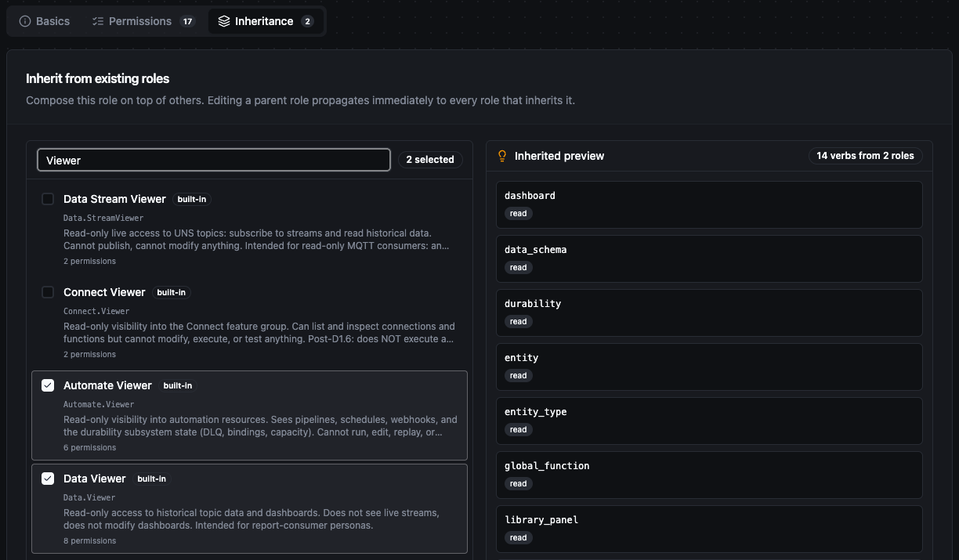This screenshot has width=959, height=560.
Task: Click the data_schema resource name in preview
Action: pos(535,250)
